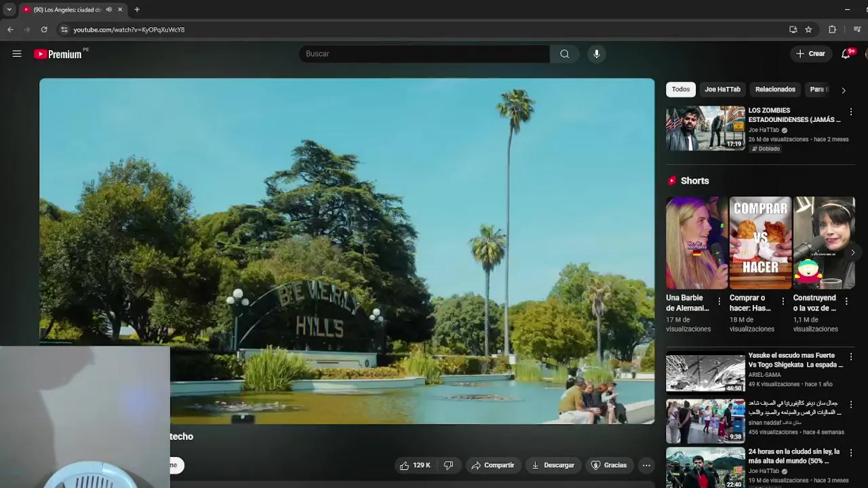Install or cast icon in address bar
This screenshot has width=868, height=488.
tap(793, 29)
